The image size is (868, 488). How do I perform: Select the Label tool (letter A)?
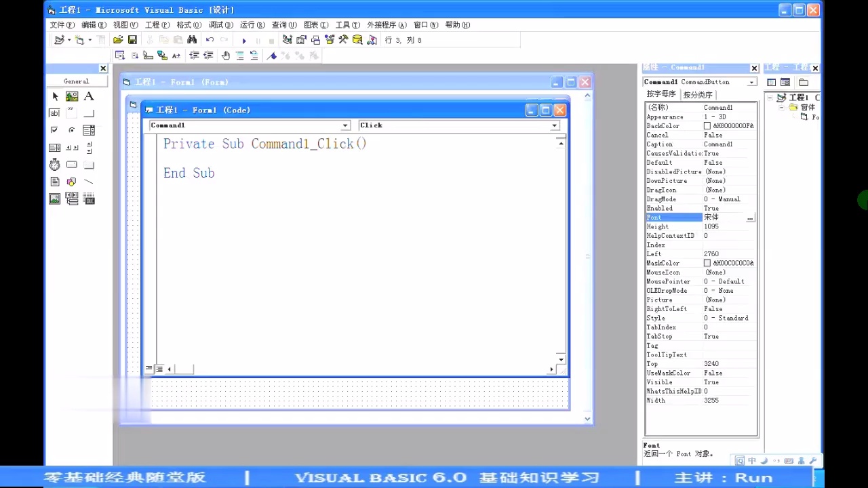(89, 96)
